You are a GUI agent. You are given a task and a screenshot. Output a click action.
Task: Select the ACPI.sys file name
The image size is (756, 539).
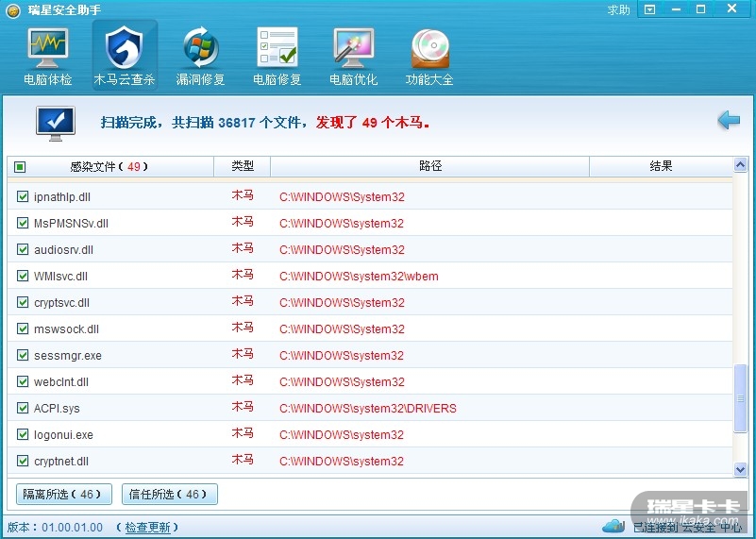[x=57, y=409]
